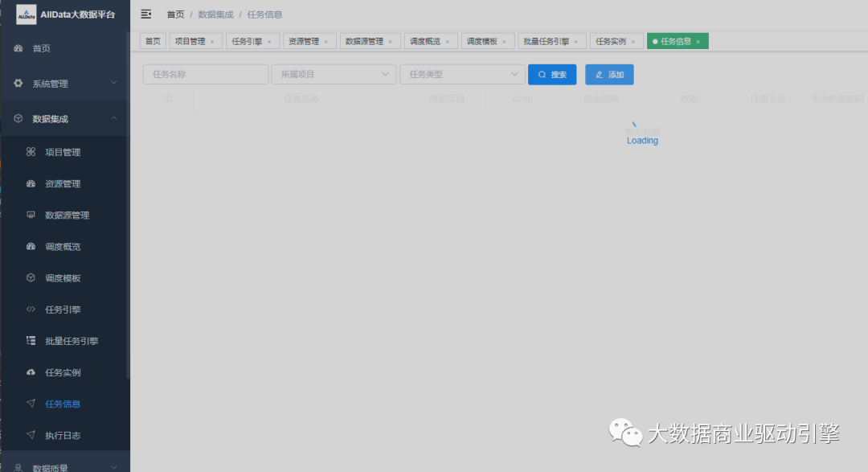
Task: Click the 任务引擎 code icon
Action: click(x=31, y=310)
